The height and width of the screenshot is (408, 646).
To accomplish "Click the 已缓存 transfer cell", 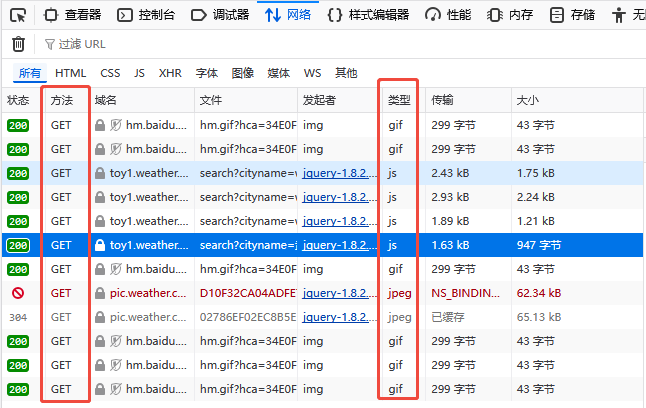I will pyautogui.click(x=448, y=317).
